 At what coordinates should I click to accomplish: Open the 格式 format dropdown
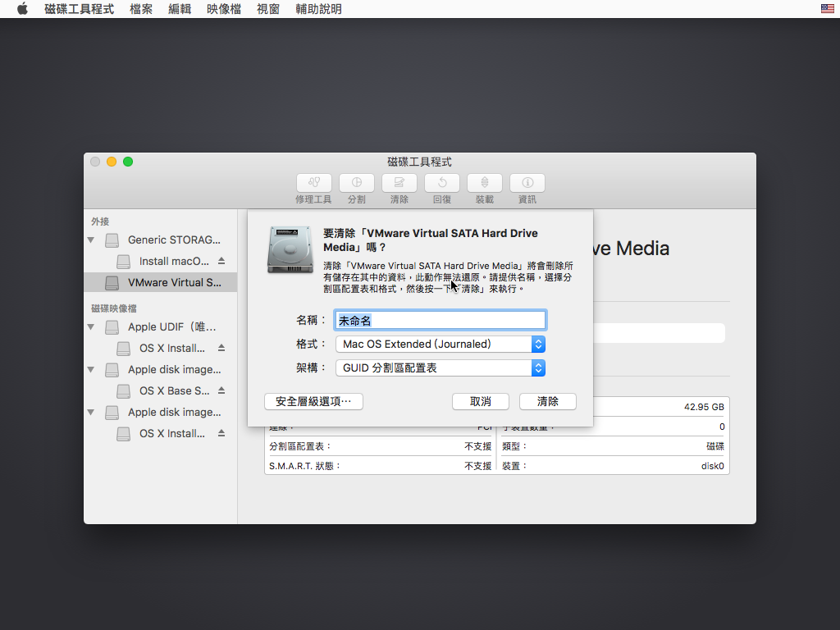(441, 344)
